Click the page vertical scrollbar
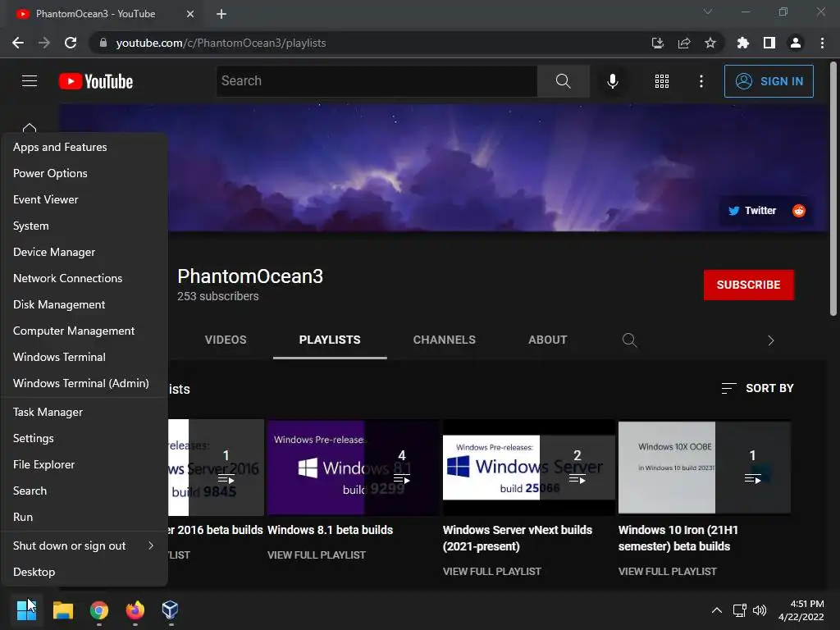840x630 pixels. [x=833, y=189]
